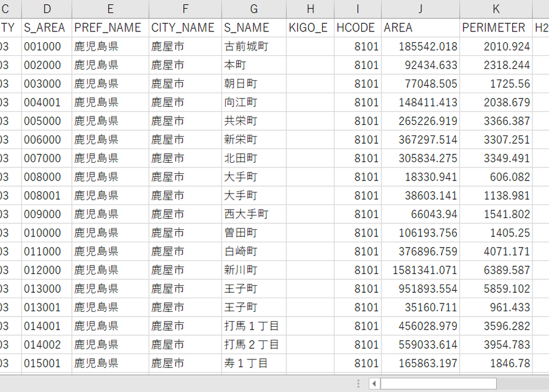The image size is (549, 392).
Task: Select CITY_NAME cell in row 010000
Action: (185, 233)
